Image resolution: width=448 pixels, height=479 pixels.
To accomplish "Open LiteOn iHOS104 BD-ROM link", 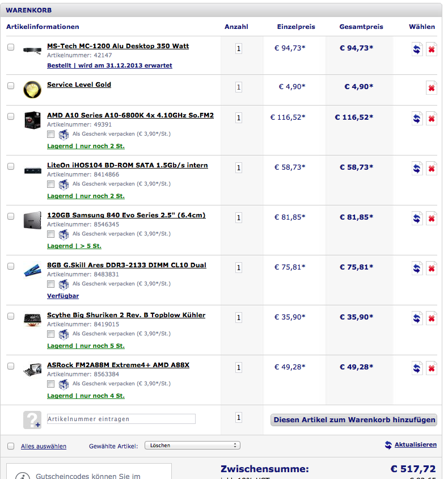I will (x=128, y=165).
